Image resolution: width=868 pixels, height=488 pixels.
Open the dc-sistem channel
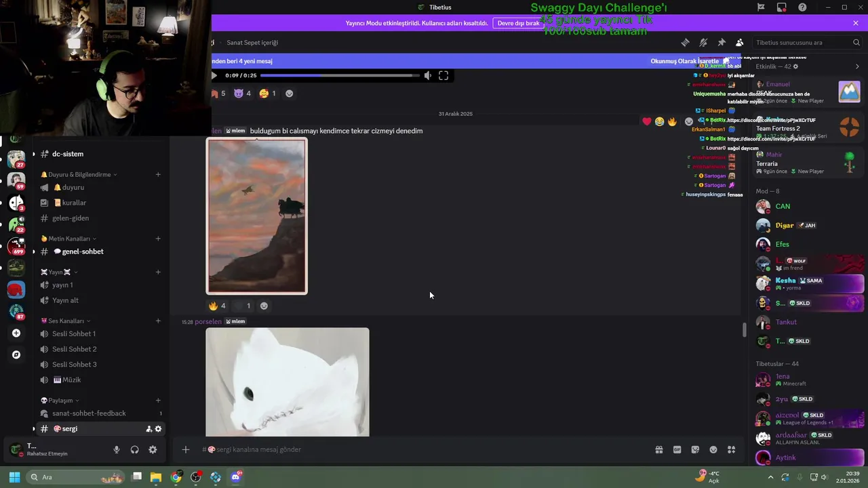click(x=68, y=154)
